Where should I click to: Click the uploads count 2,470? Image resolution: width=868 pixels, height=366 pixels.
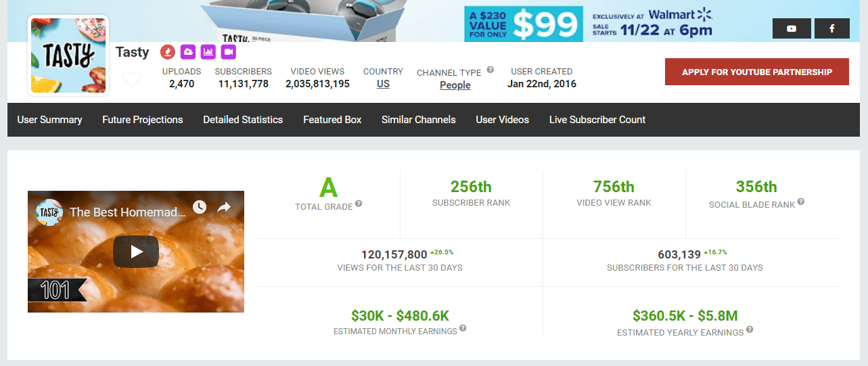pyautogui.click(x=182, y=84)
